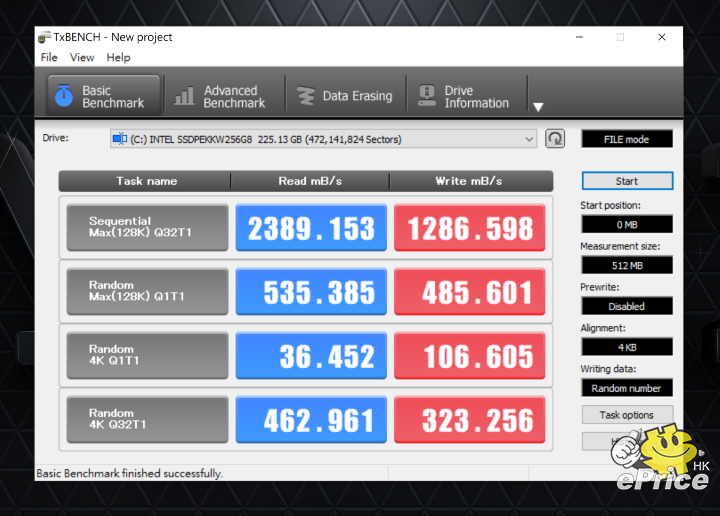Open the File menu
This screenshot has height=516, width=720.
pos(49,57)
